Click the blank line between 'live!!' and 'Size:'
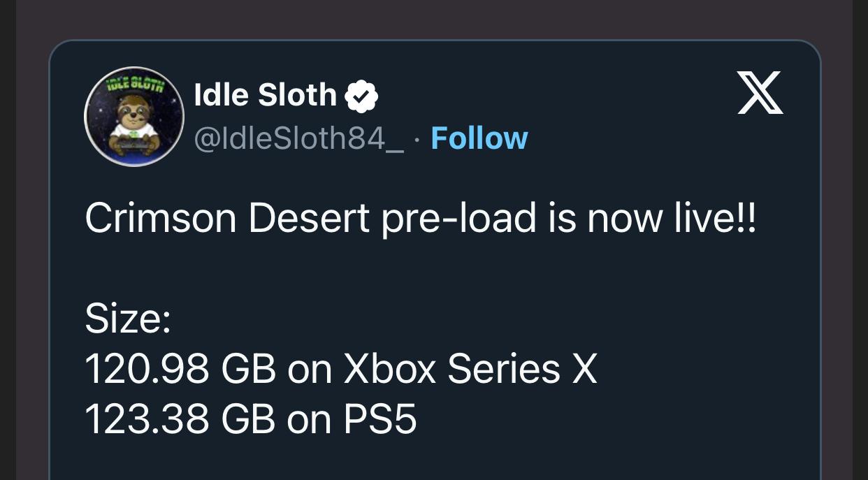 (349, 270)
